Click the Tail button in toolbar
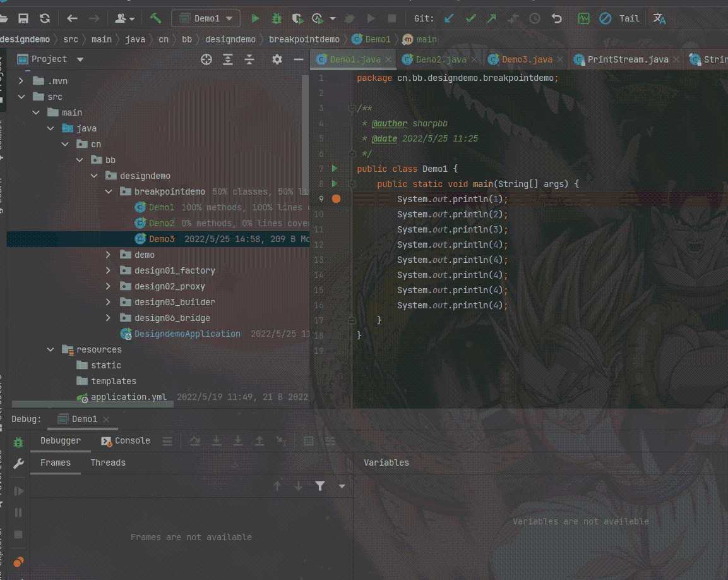 [x=629, y=18]
